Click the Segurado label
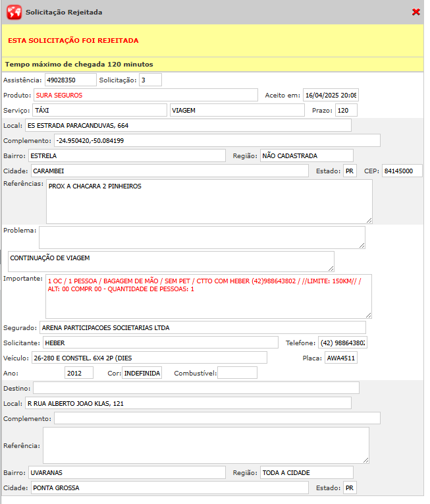430x504 pixels. (20, 328)
